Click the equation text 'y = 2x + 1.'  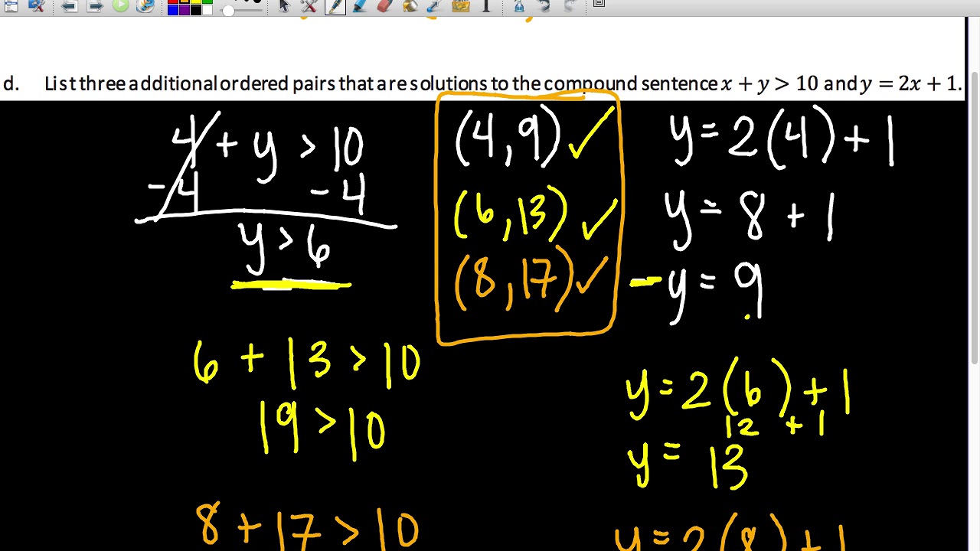click(910, 83)
